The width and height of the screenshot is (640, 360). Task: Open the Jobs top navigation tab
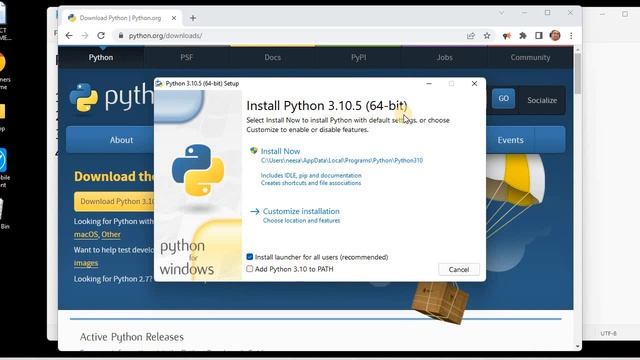(x=444, y=58)
